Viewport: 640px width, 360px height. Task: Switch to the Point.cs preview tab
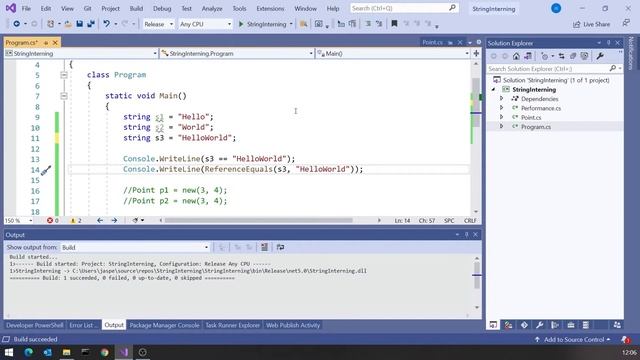coord(433,42)
